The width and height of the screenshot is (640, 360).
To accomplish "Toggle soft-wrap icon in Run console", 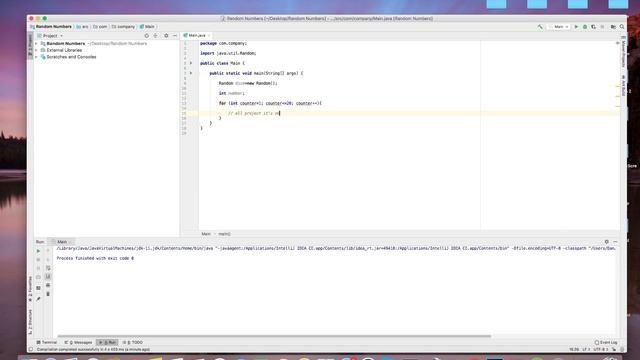I will (x=48, y=268).
